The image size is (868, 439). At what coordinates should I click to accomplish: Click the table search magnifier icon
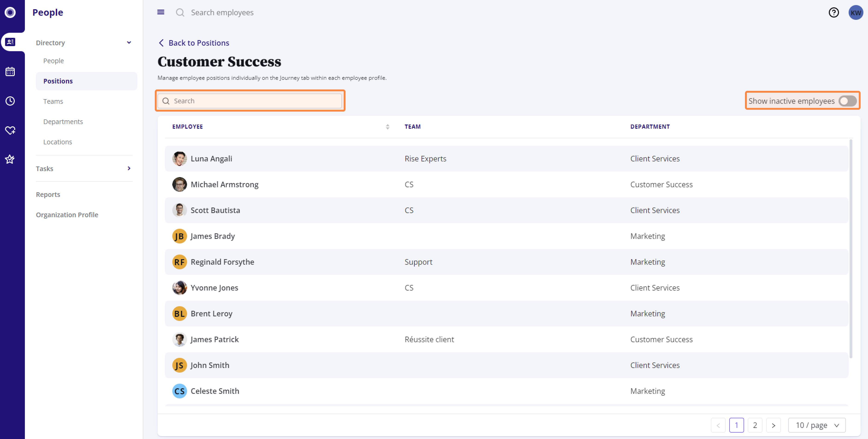pos(166,101)
